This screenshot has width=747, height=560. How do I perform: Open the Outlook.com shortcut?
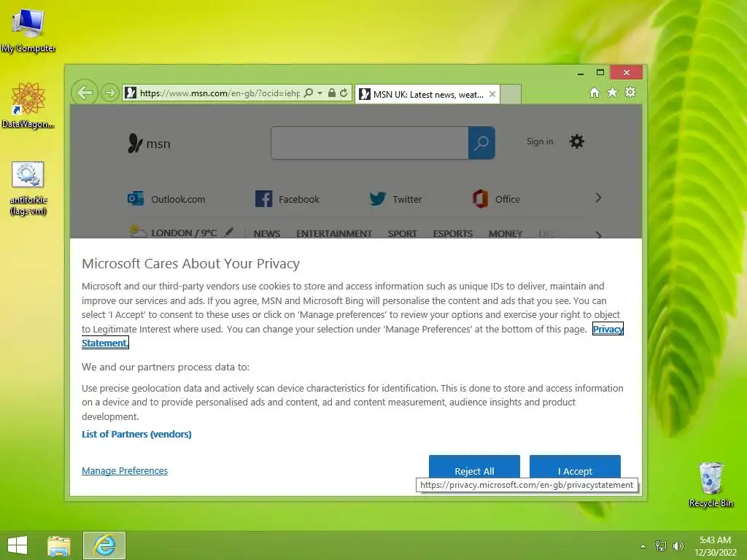(x=166, y=199)
